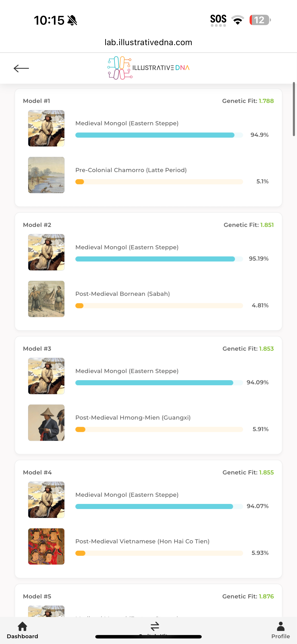Tap the Switch Kit swap arrows icon
The height and width of the screenshot is (644, 297).
155,626
